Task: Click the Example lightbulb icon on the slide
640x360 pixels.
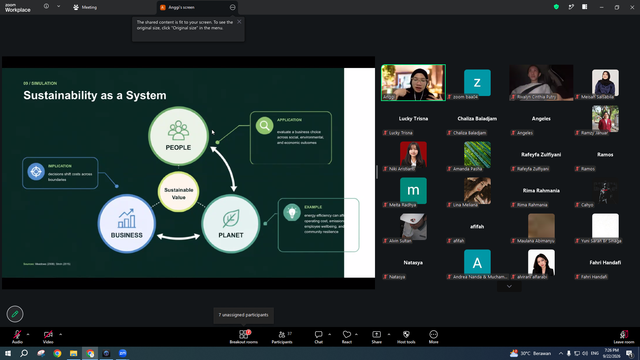Action: click(x=292, y=213)
